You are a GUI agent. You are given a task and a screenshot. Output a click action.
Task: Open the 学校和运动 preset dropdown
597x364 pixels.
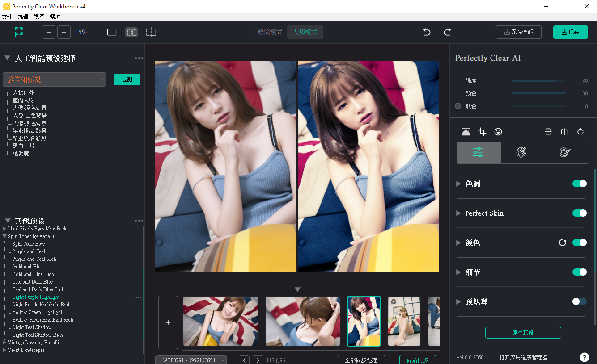[54, 79]
